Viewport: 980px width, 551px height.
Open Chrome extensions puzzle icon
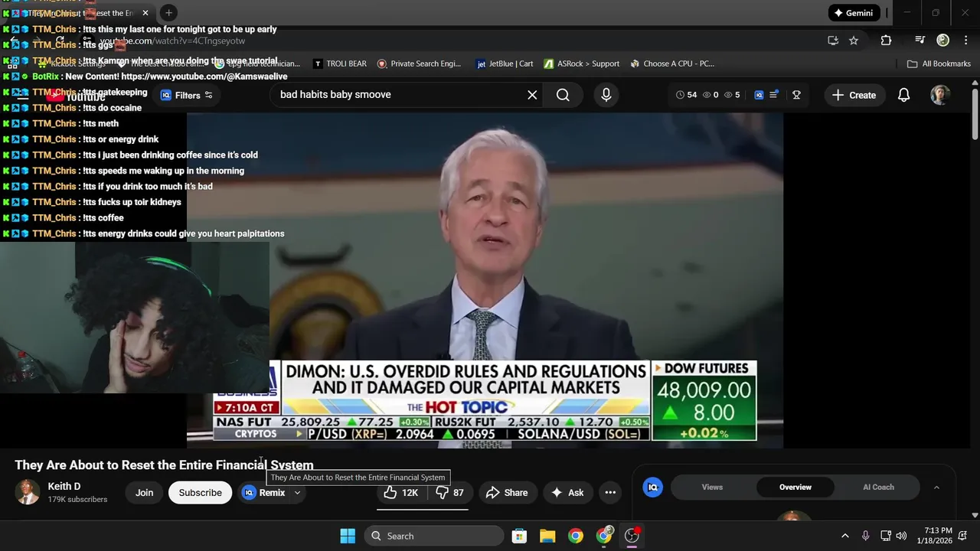(886, 41)
